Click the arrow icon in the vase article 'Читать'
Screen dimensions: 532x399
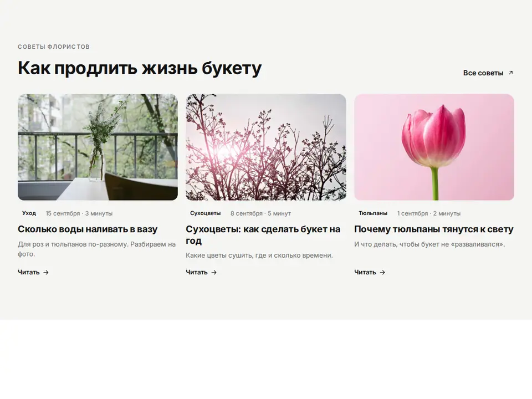click(46, 272)
